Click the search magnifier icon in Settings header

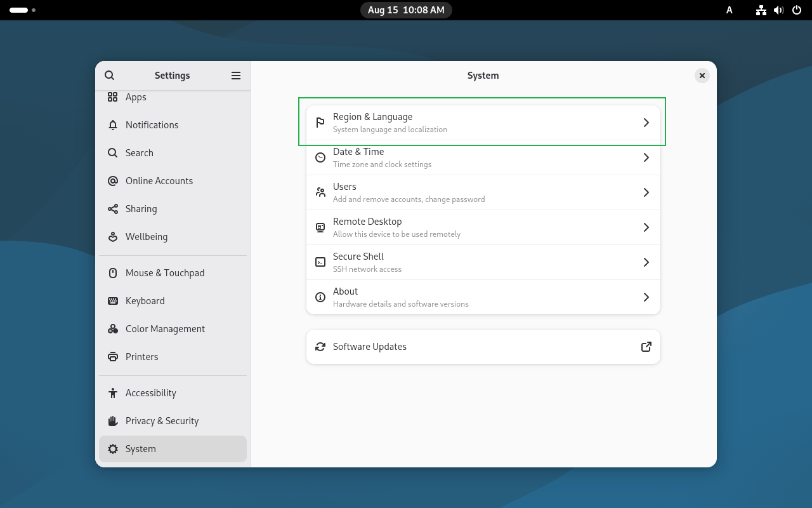pos(110,76)
